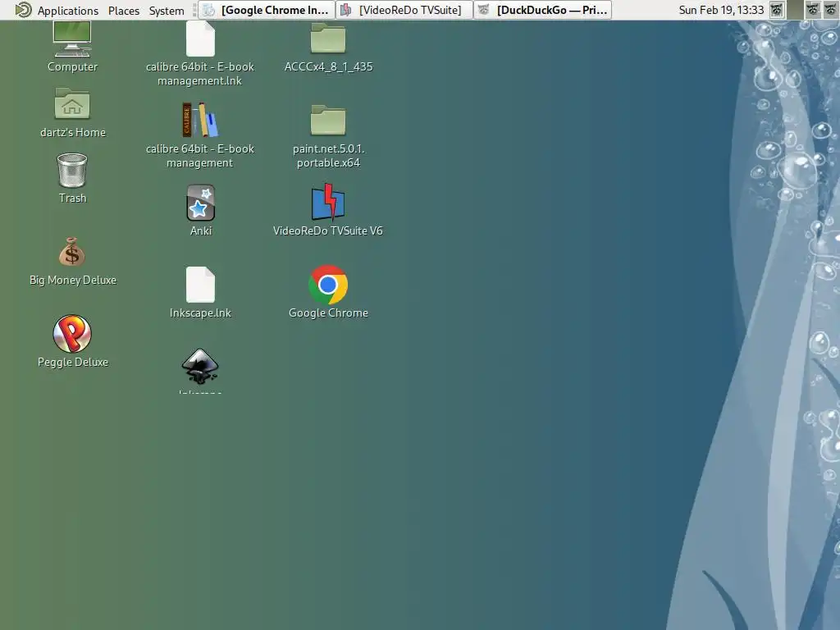Open the Places menu
840x630 pixels.
pos(124,10)
